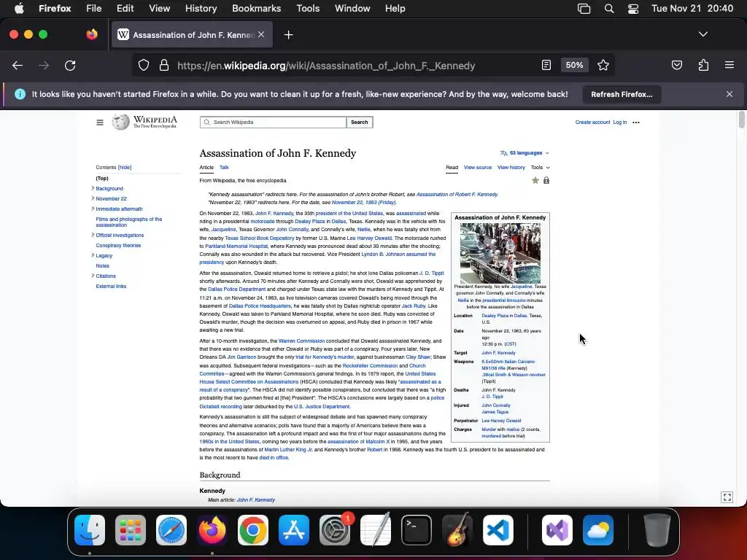Viewport: 747px width, 560px height.
Task: Toggle full-width layout icon in the page's bottom corner
Action: [x=727, y=497]
